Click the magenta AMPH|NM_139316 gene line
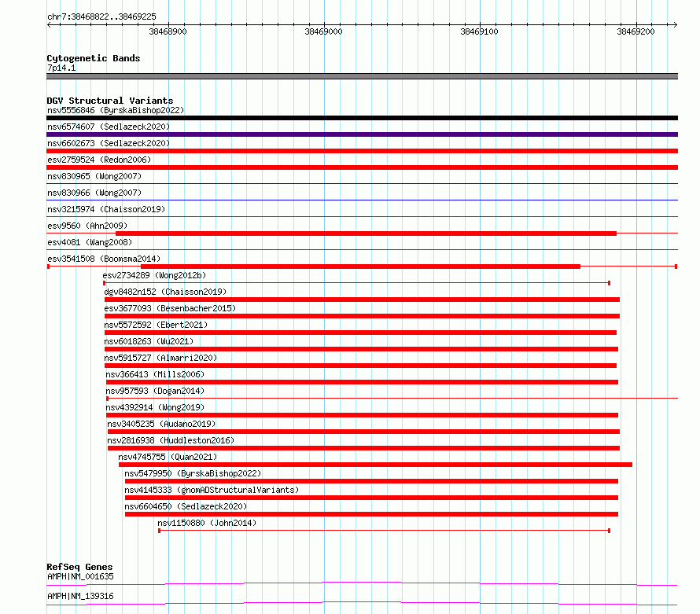This screenshot has width=700, height=614. (362, 603)
